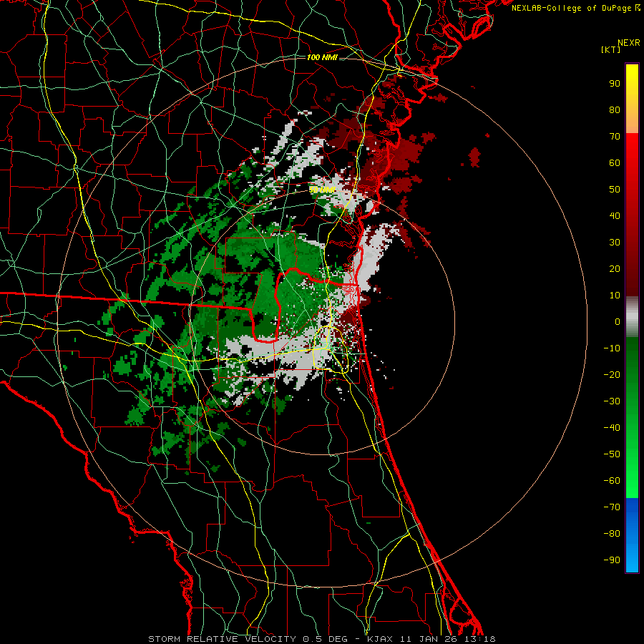Click the gray zero-velocity segment of color bar
The width and height of the screenshot is (644, 644).
pos(632,317)
